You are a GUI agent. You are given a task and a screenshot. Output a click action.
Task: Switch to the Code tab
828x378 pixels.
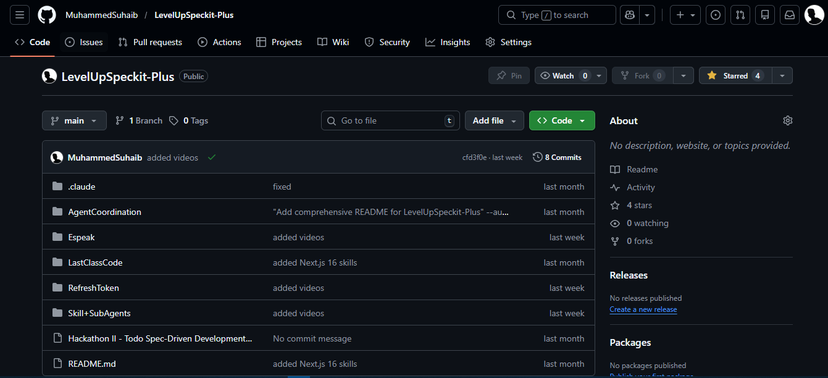32,42
